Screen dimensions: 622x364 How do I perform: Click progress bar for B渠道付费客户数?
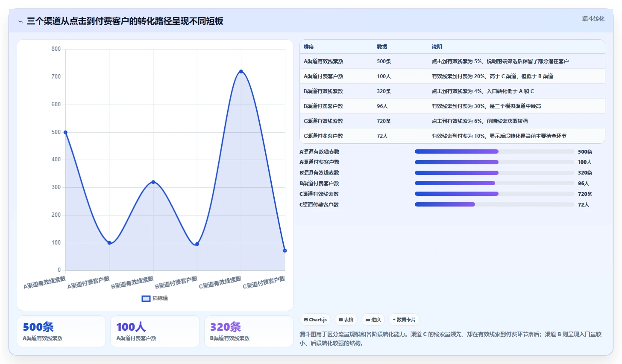(495, 183)
